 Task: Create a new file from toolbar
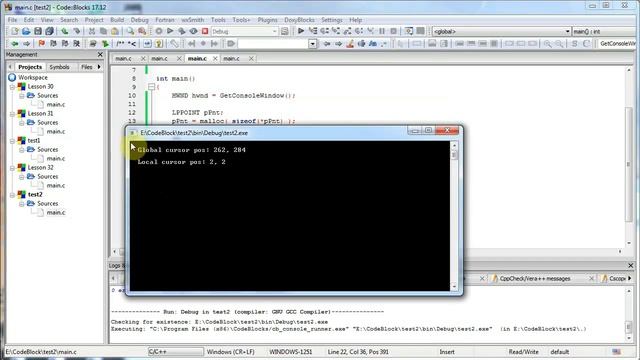[15, 31]
